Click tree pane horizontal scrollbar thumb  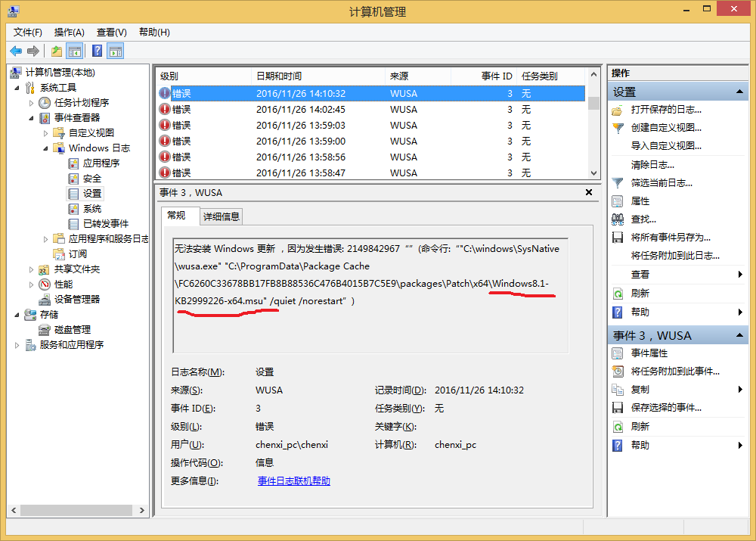[x=76, y=510]
